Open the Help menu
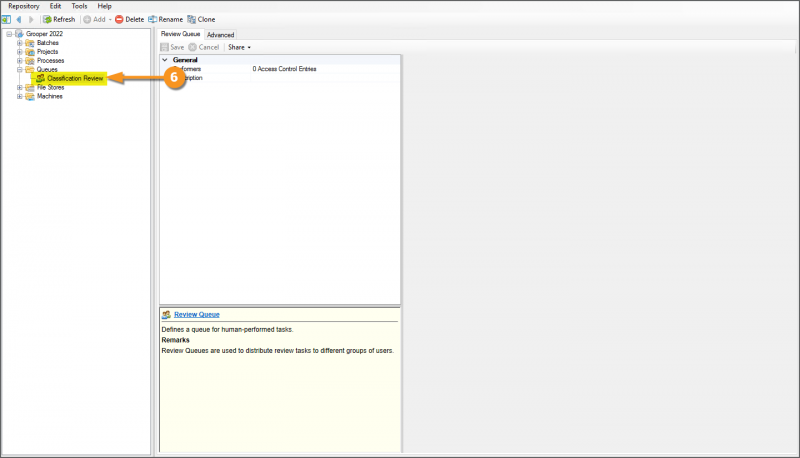The image size is (800, 458). click(x=105, y=6)
